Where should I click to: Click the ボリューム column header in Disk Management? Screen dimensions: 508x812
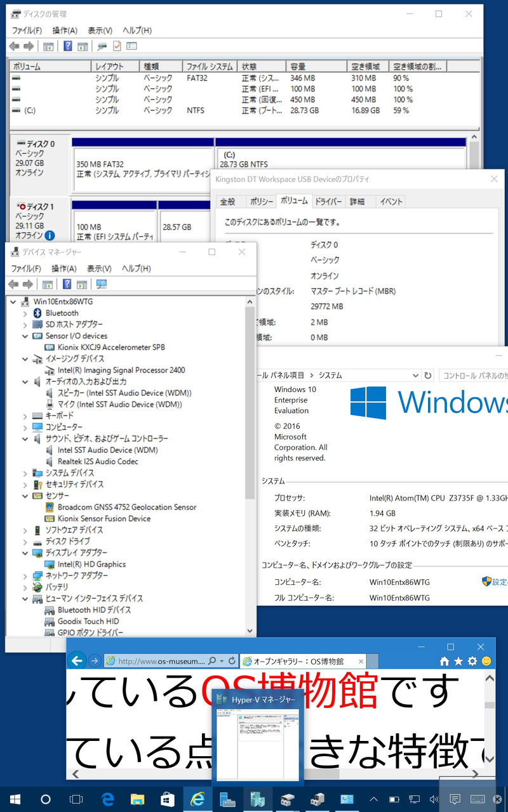(51, 67)
